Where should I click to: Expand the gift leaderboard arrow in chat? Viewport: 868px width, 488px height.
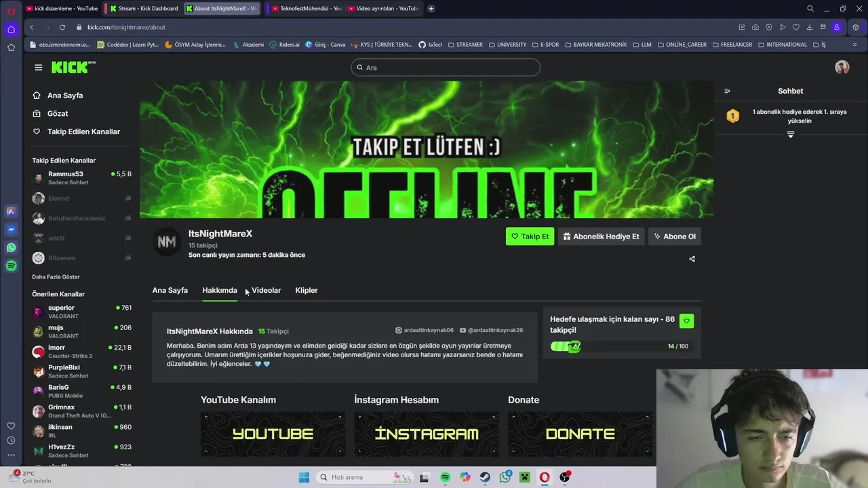point(790,134)
